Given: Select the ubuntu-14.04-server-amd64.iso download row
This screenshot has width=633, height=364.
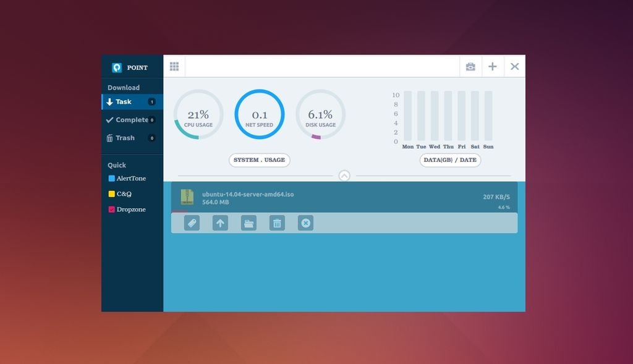Looking at the screenshot, I should point(344,197).
